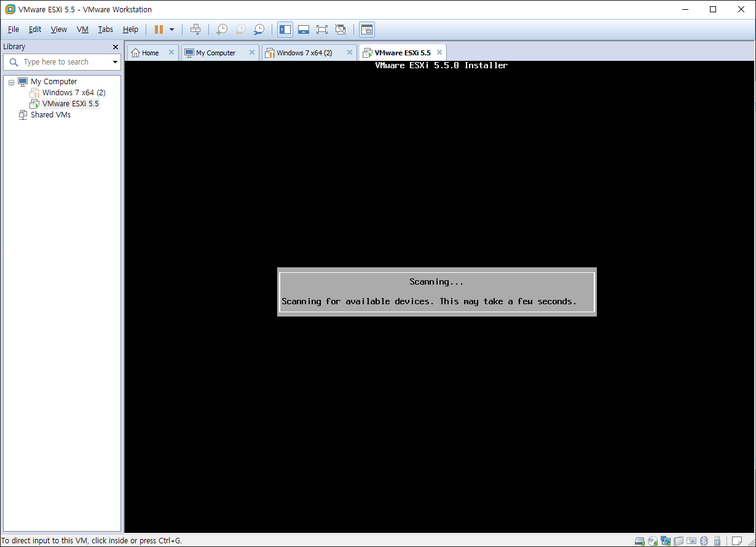Viewport: 756px width, 547px height.
Task: Select Windows 7 x64 (2) in the library
Action: [74, 93]
